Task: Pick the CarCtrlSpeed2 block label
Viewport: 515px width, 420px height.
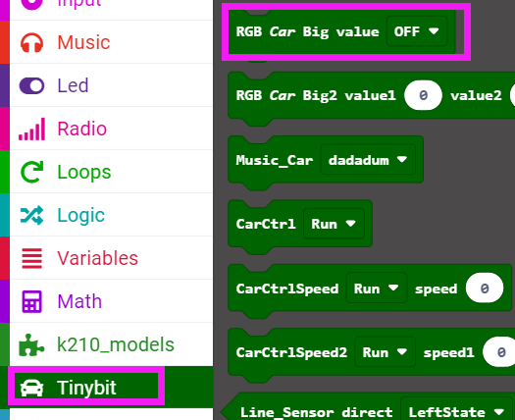Action: point(291,352)
